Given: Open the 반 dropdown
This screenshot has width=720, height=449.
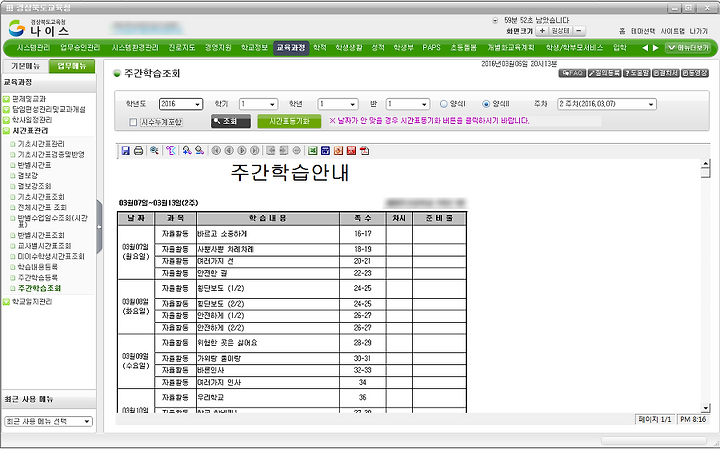Looking at the screenshot, I should coord(408,104).
